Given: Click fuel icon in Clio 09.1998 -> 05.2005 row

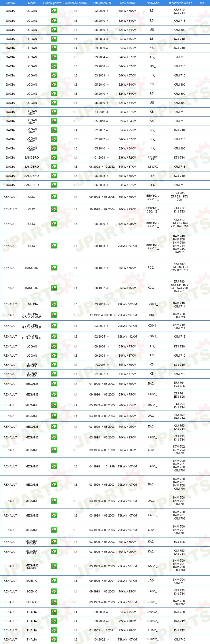Looking at the screenshot, I should click(54, 197).
